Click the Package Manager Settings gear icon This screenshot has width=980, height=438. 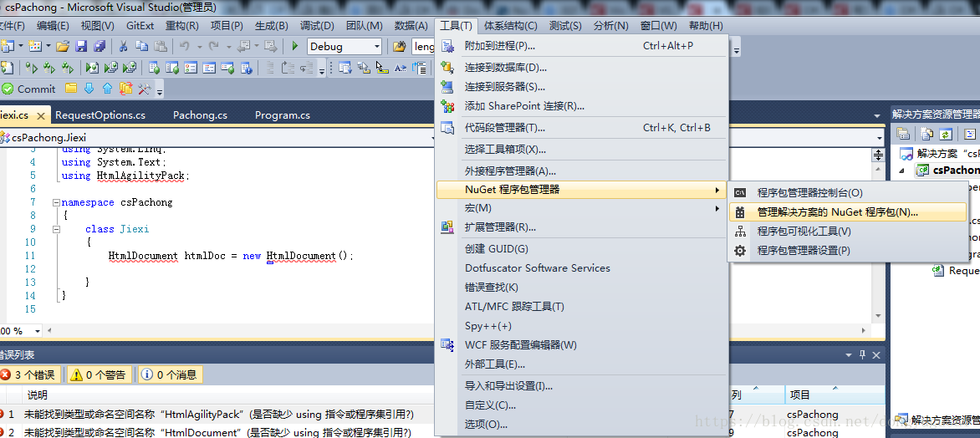741,251
